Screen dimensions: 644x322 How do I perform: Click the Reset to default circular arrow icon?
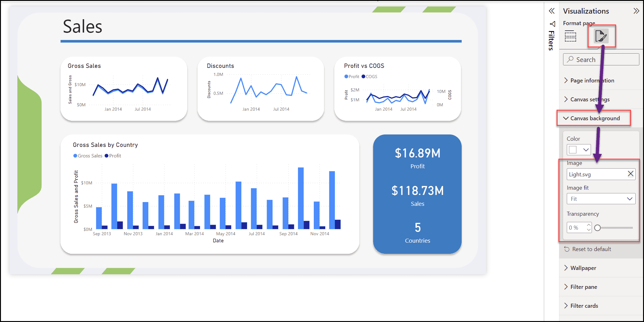point(567,249)
